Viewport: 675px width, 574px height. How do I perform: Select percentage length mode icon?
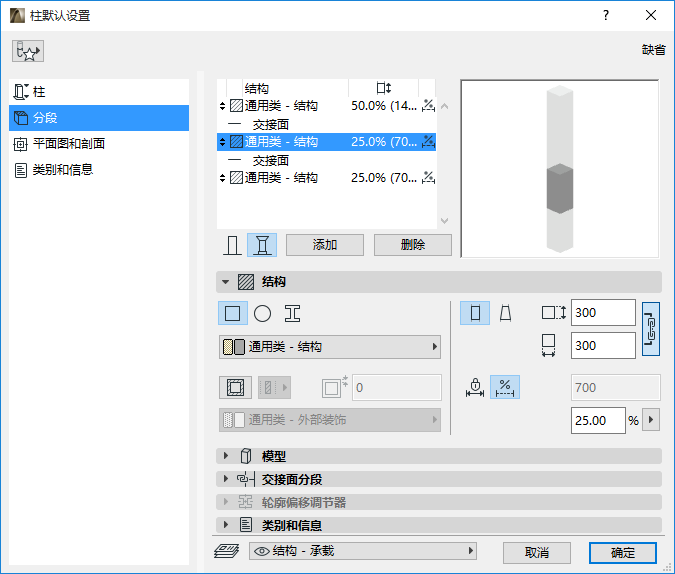pos(505,387)
